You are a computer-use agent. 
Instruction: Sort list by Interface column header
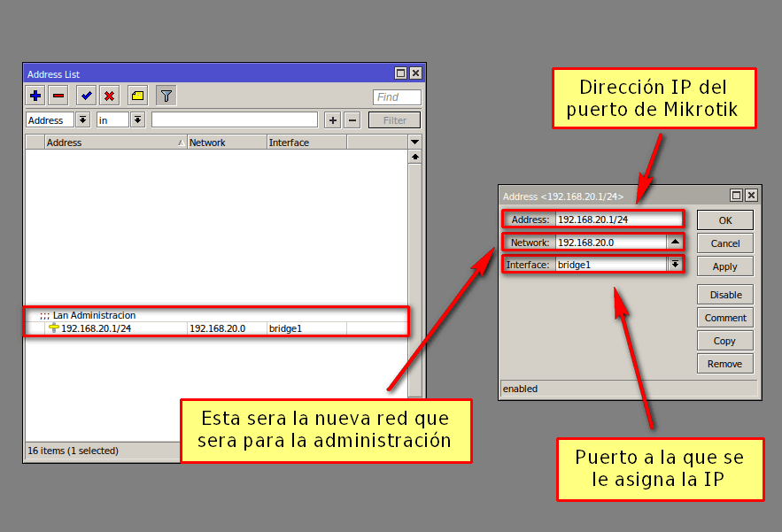pos(306,143)
